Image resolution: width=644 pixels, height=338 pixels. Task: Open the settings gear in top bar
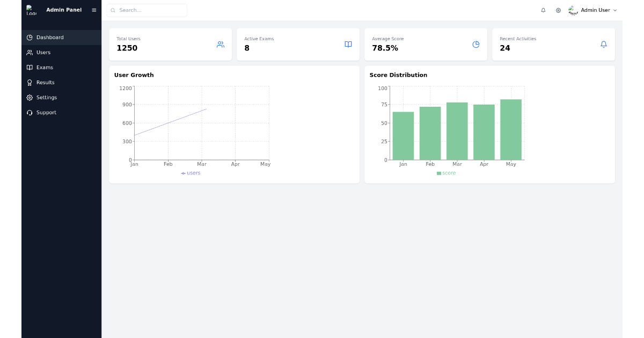(558, 10)
